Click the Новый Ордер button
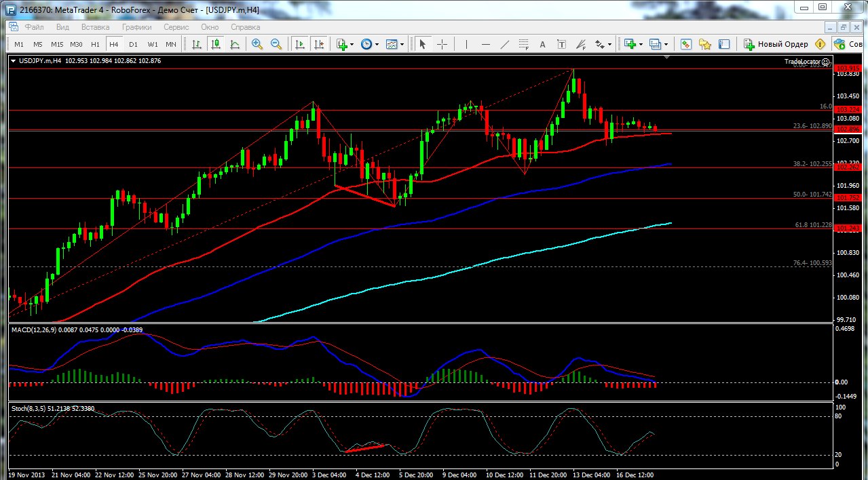Screen dimensions: 868x480 click(776, 44)
